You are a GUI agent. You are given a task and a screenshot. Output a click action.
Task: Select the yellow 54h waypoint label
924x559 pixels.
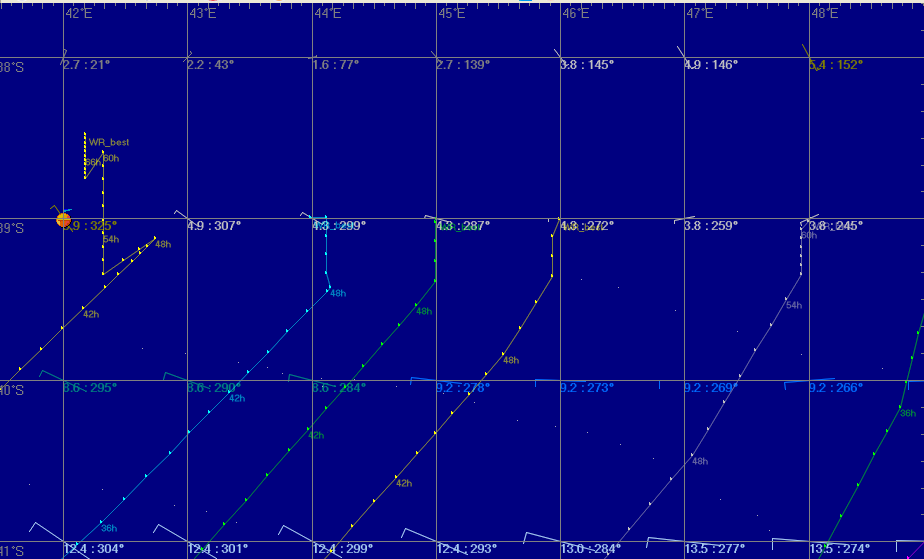pyautogui.click(x=111, y=240)
